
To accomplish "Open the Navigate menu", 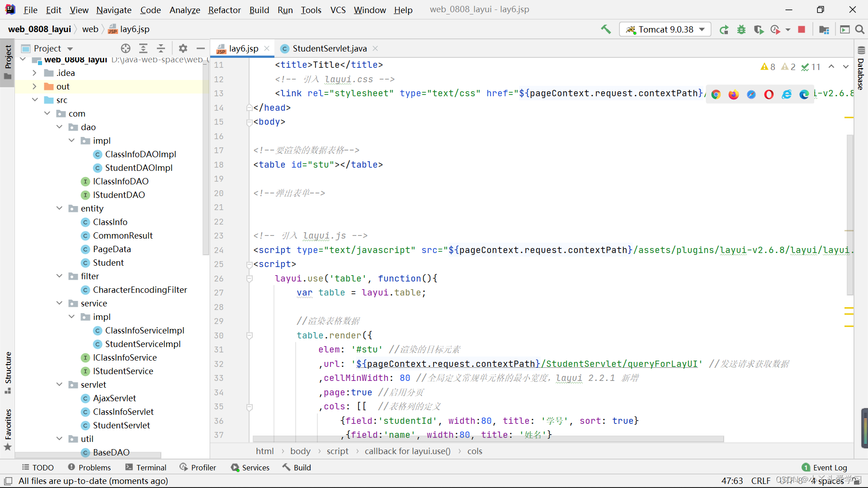I will (114, 9).
